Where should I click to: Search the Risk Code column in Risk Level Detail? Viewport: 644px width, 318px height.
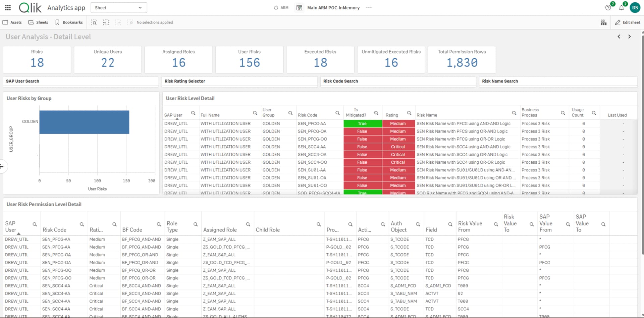pos(337,113)
